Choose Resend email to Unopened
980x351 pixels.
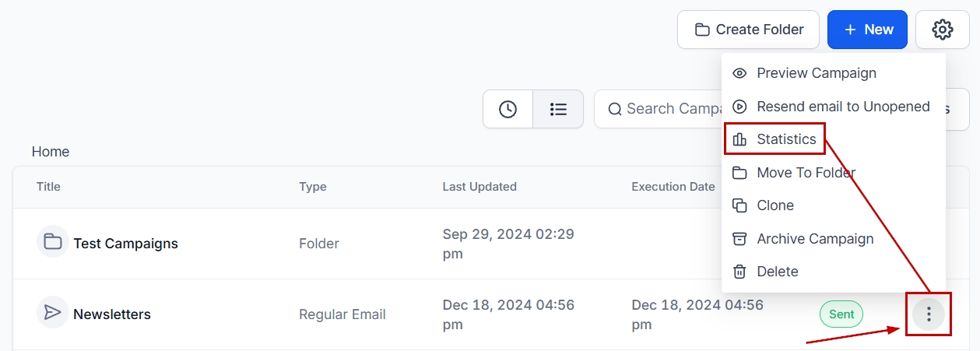point(842,107)
